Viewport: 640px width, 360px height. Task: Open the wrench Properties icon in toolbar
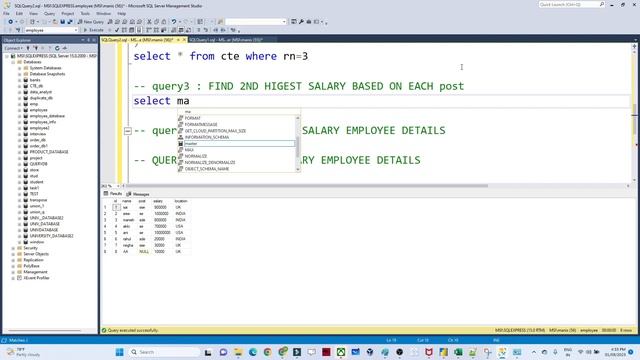click(301, 22)
